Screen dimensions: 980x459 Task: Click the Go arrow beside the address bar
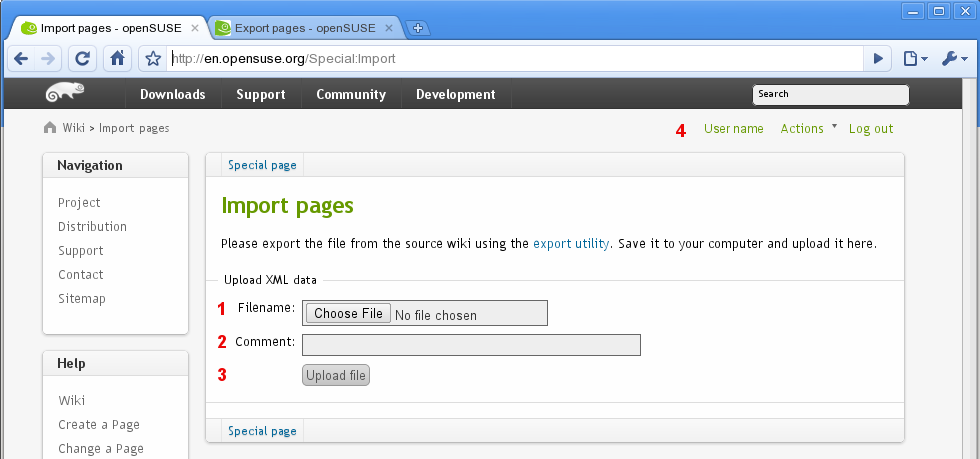click(x=878, y=59)
